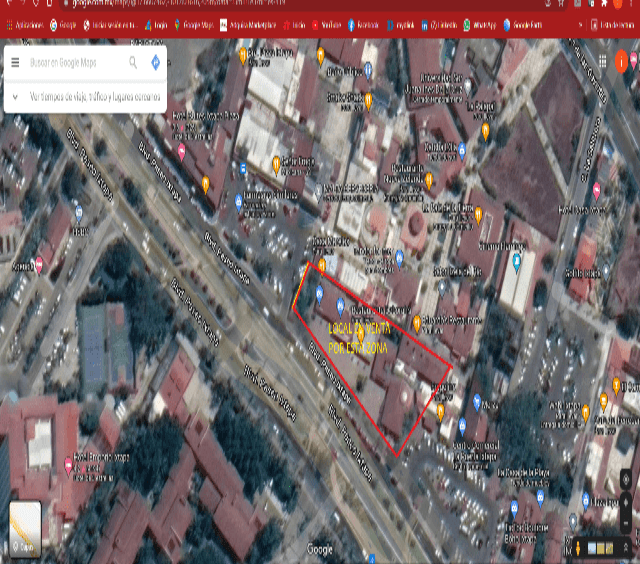Open the Google apps grid icon
This screenshot has width=640, height=564.
(602, 62)
